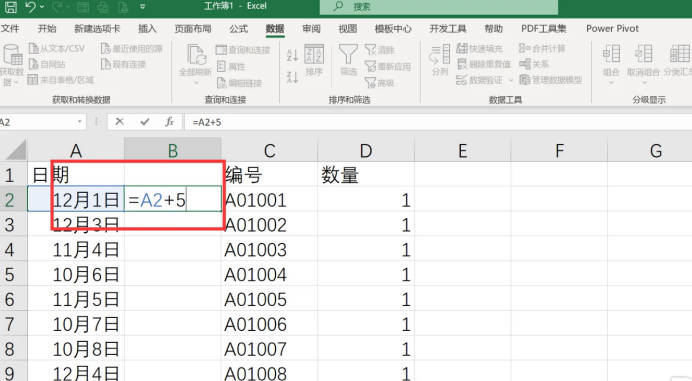Switch to the 公式 tab

pos(238,29)
